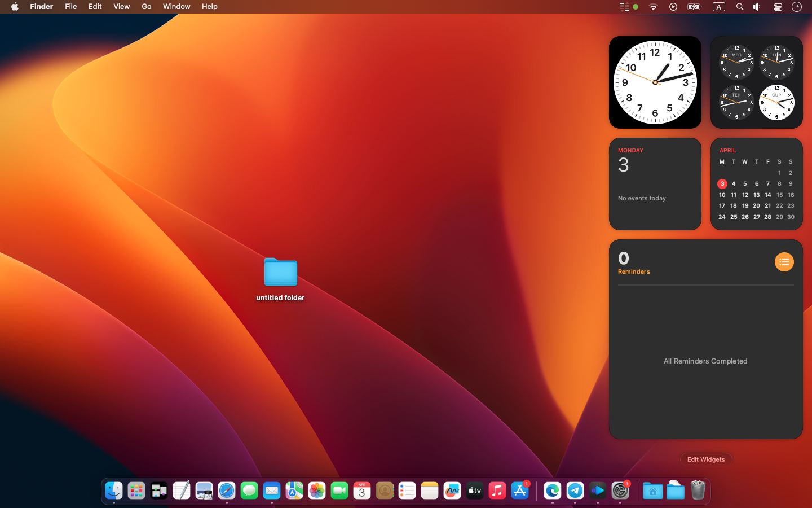
Task: Click the volume sound icon
Action: tap(757, 7)
